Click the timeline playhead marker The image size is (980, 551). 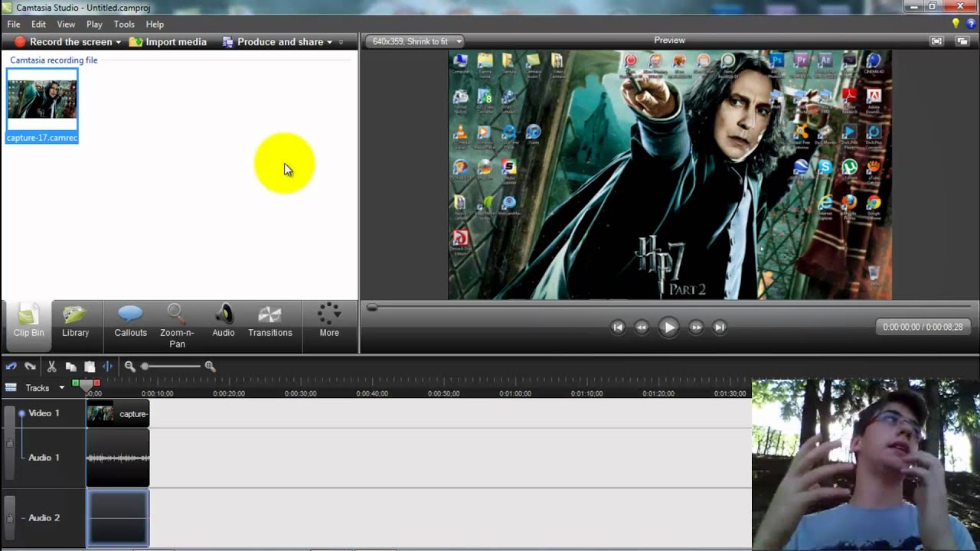pos(87,385)
